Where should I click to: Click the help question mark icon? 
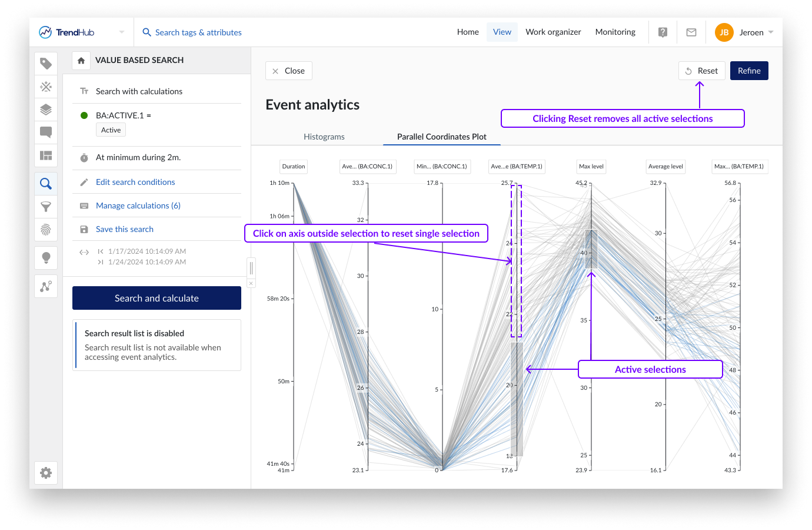663,32
